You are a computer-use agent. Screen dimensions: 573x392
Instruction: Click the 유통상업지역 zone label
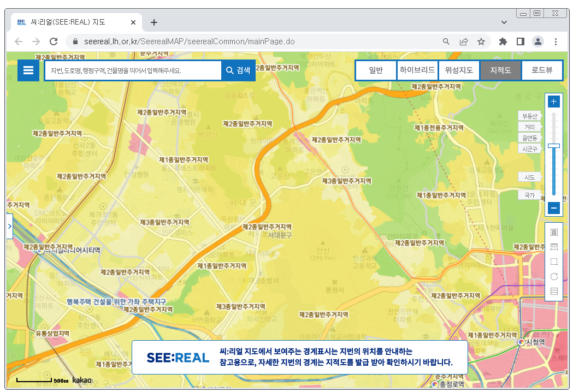tap(52, 333)
